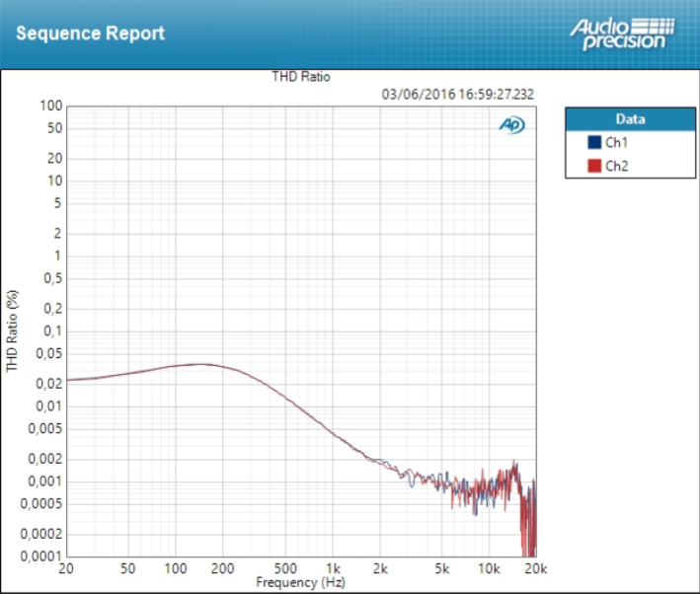Click the 200 frequency axis tick label

222,568
